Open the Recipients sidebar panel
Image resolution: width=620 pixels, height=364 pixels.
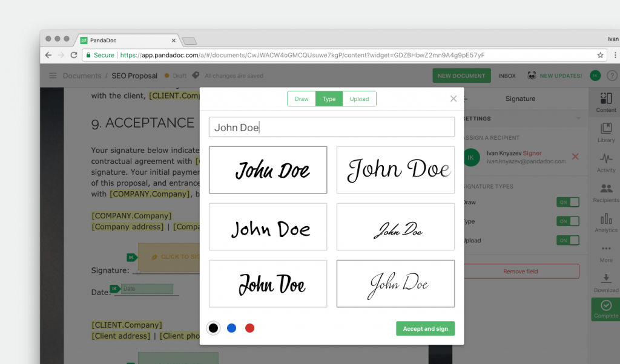(605, 193)
